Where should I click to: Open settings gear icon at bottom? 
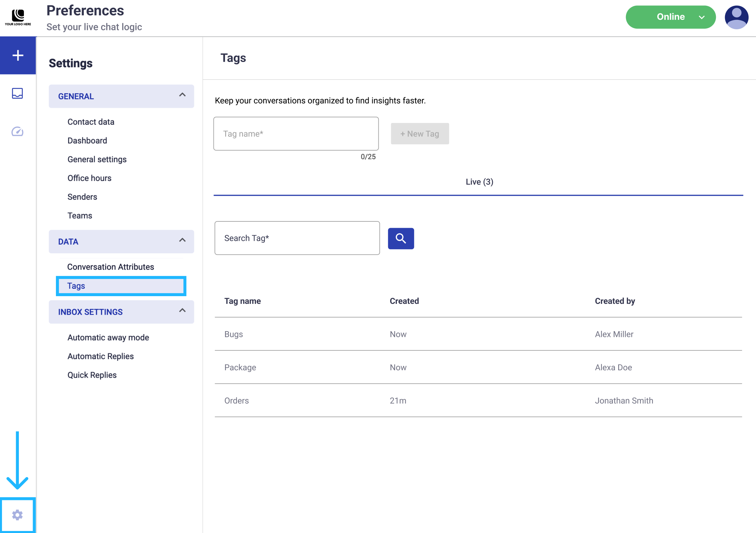tap(18, 515)
